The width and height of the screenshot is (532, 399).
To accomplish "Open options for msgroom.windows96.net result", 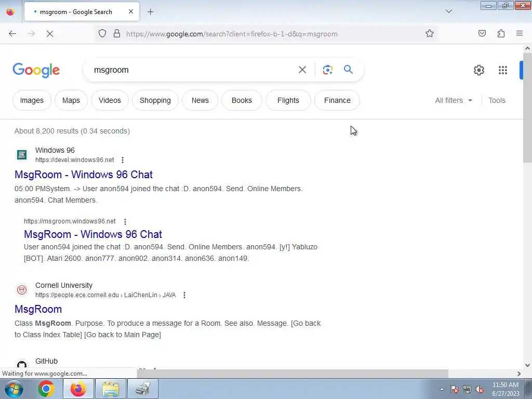I will tap(125, 221).
